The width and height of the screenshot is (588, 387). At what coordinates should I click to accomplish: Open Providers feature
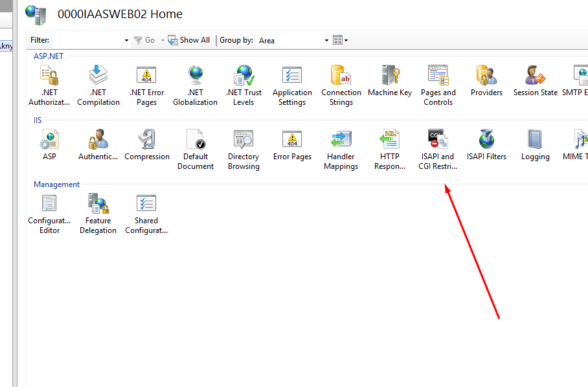pos(486,81)
